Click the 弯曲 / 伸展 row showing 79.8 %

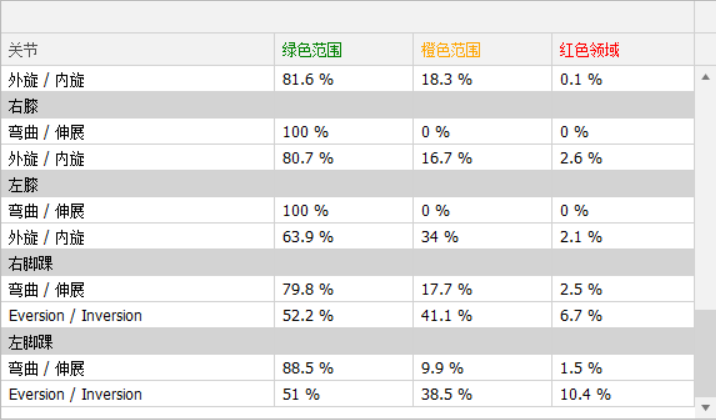pyautogui.click(x=47, y=290)
